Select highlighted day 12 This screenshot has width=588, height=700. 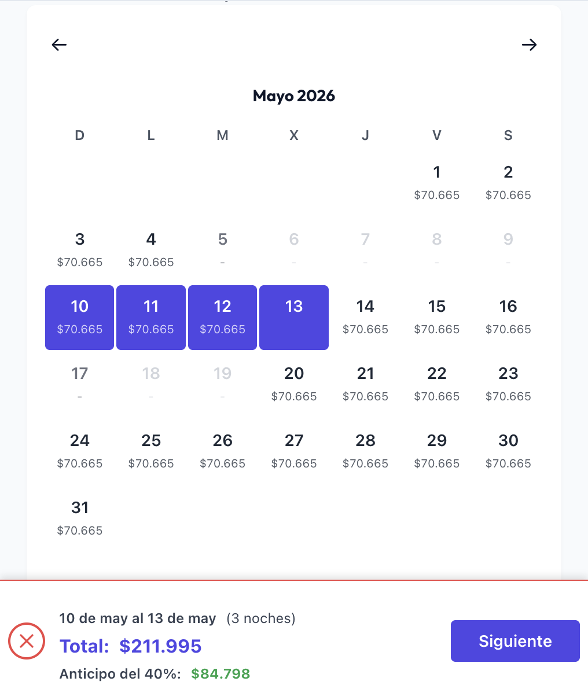click(223, 317)
